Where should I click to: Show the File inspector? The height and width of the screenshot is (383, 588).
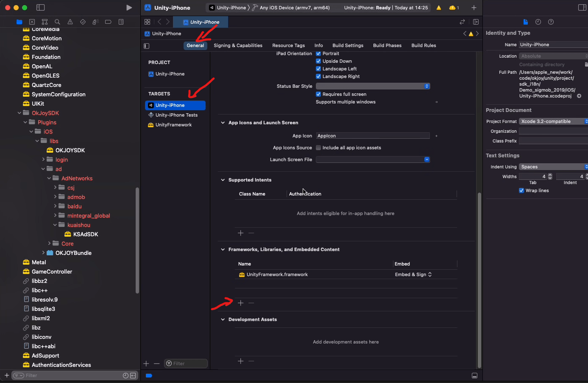coord(526,22)
